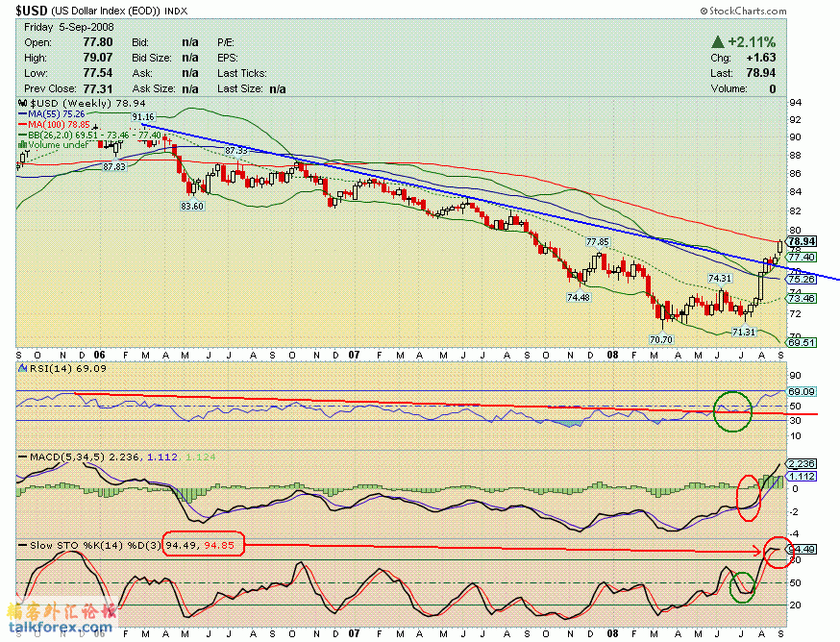Select the date Friday 5-Sep-2008
The width and height of the screenshot is (840, 642).
coord(69,27)
